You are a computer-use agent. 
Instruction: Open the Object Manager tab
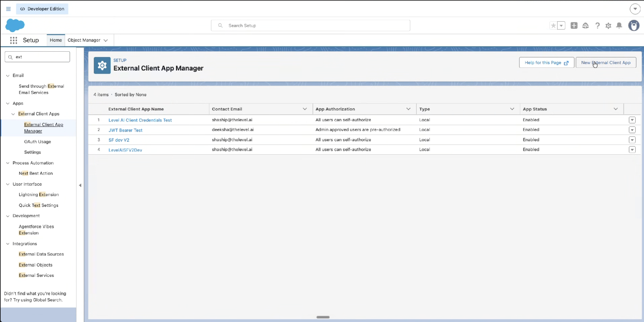click(x=84, y=40)
